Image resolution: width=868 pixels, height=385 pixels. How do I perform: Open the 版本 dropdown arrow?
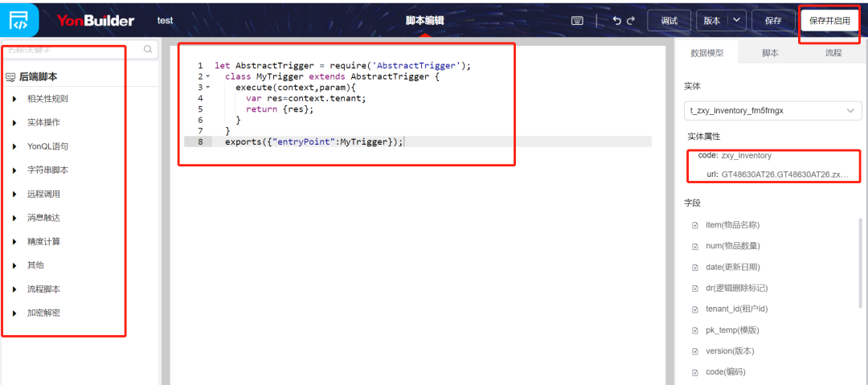pos(735,21)
